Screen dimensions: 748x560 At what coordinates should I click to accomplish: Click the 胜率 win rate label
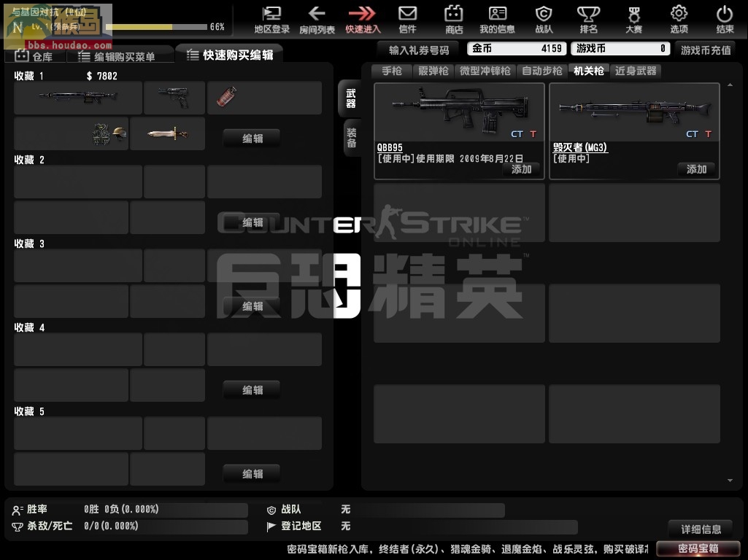(x=36, y=510)
